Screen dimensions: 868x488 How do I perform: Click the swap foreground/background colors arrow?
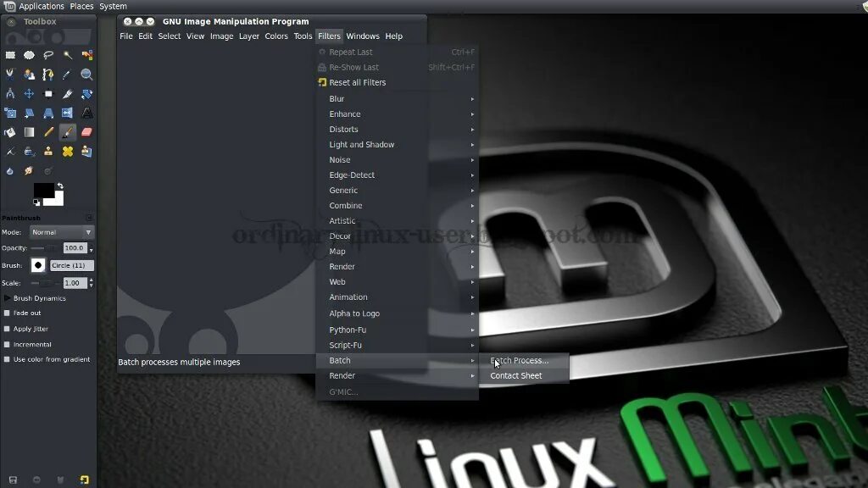[60, 186]
